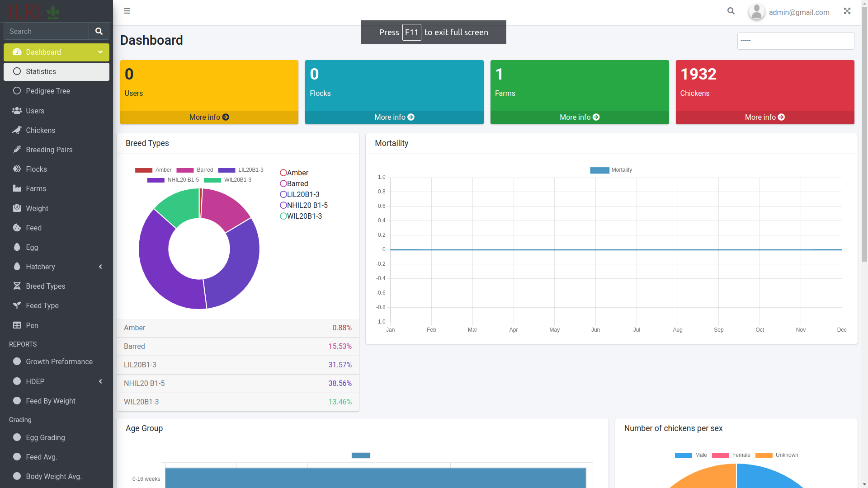
Task: Collapse the Dashboard menu chevron
Action: click(100, 52)
